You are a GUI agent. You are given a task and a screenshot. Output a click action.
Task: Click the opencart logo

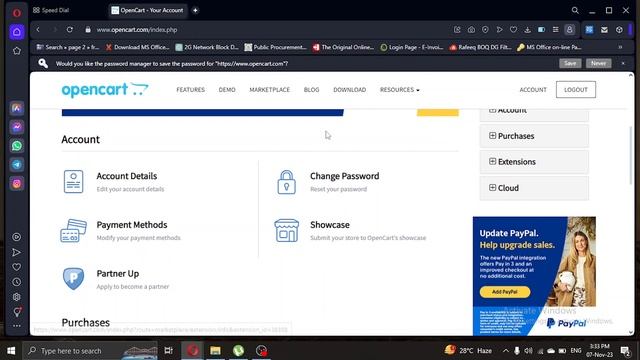(105, 89)
